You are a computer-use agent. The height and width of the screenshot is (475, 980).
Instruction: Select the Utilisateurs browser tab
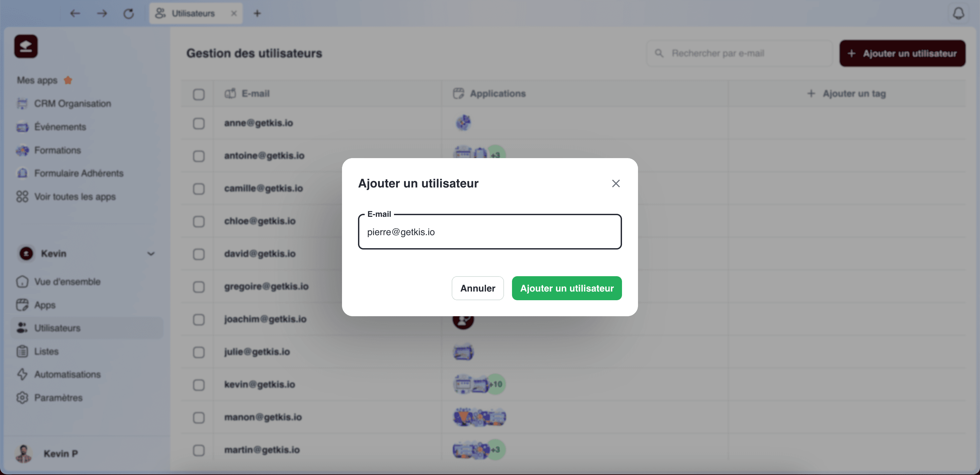[196, 13]
